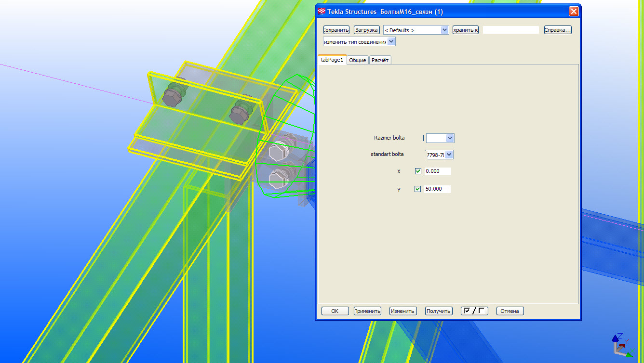Image resolution: width=644 pixels, height=363 pixels.
Task: Open the < Defaults > settings dropdown
Action: coord(444,30)
